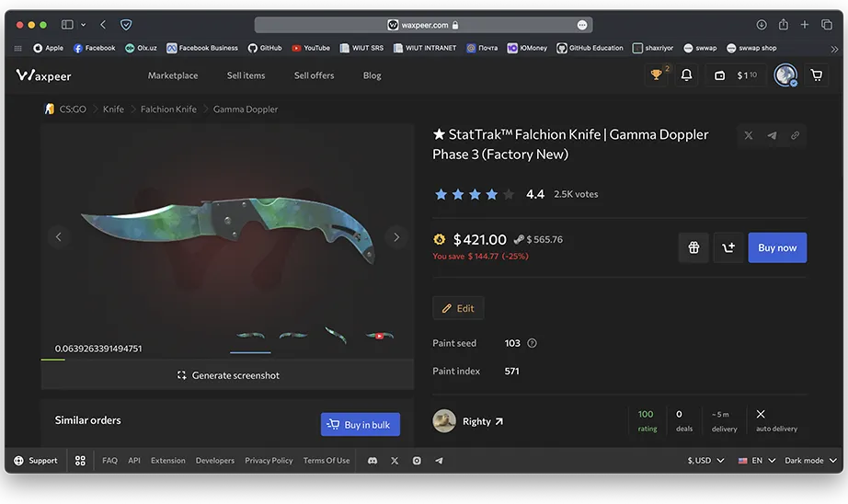Show the previous knife image

(59, 237)
